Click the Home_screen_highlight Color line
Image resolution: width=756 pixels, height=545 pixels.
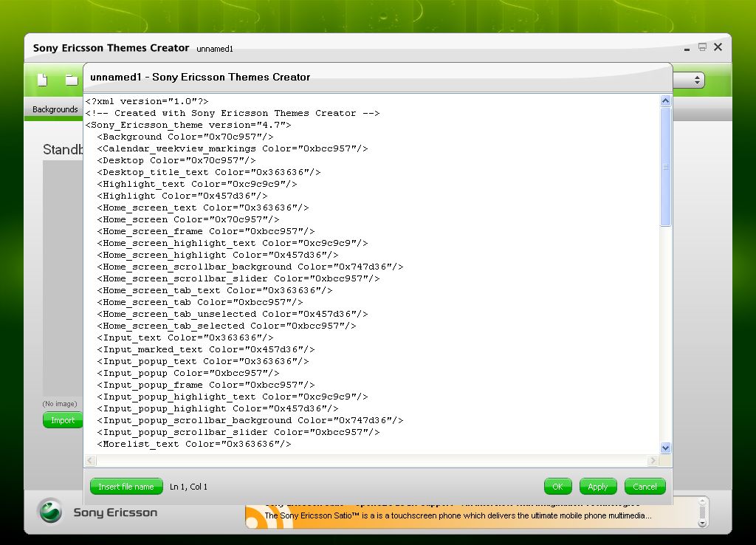(x=218, y=255)
